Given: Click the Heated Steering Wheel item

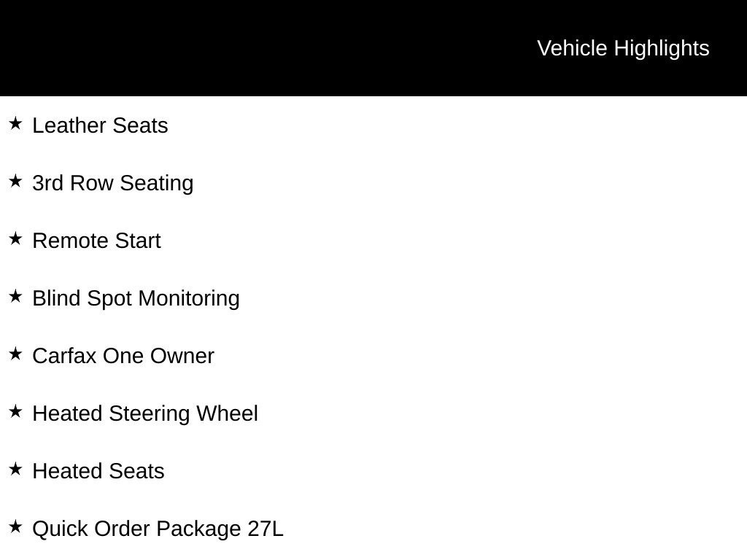Looking at the screenshot, I should tap(145, 414).
